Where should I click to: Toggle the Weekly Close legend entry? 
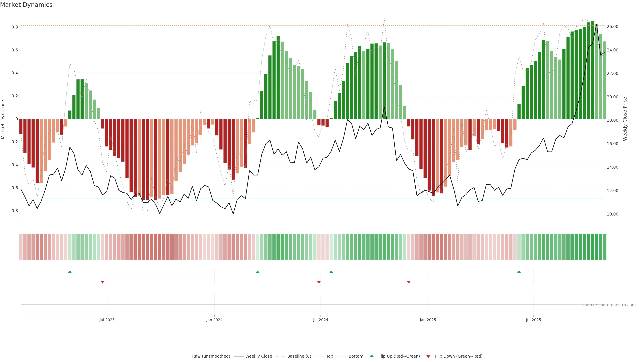pyautogui.click(x=258, y=356)
